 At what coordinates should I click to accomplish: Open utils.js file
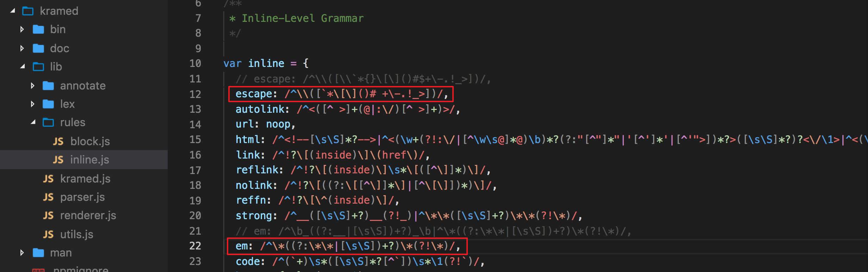tap(76, 235)
